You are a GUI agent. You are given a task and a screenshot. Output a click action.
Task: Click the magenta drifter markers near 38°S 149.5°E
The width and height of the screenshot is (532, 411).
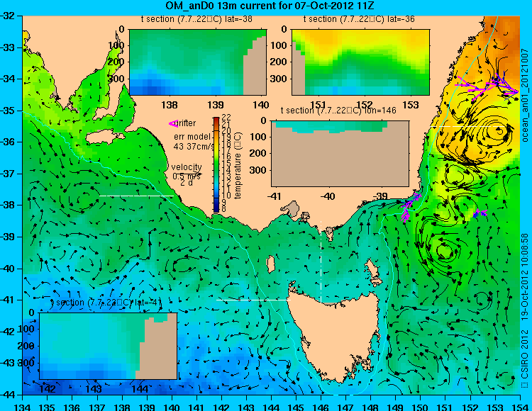pyautogui.click(x=409, y=206)
